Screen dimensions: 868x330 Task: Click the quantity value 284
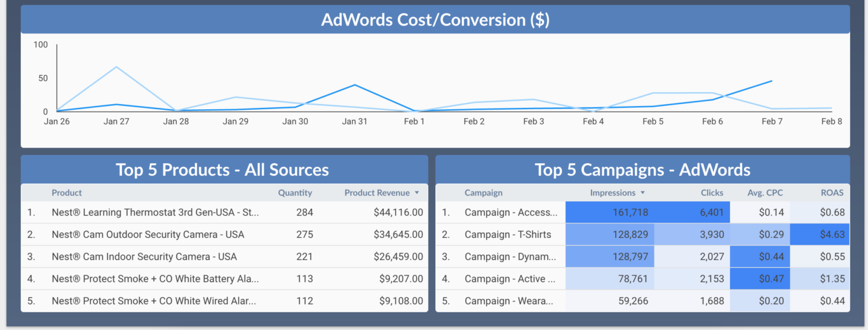pyautogui.click(x=304, y=212)
